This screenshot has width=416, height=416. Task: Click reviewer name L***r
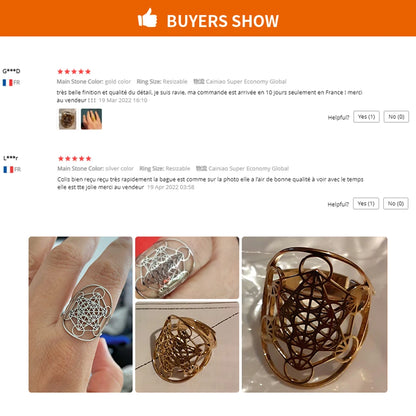(11, 158)
